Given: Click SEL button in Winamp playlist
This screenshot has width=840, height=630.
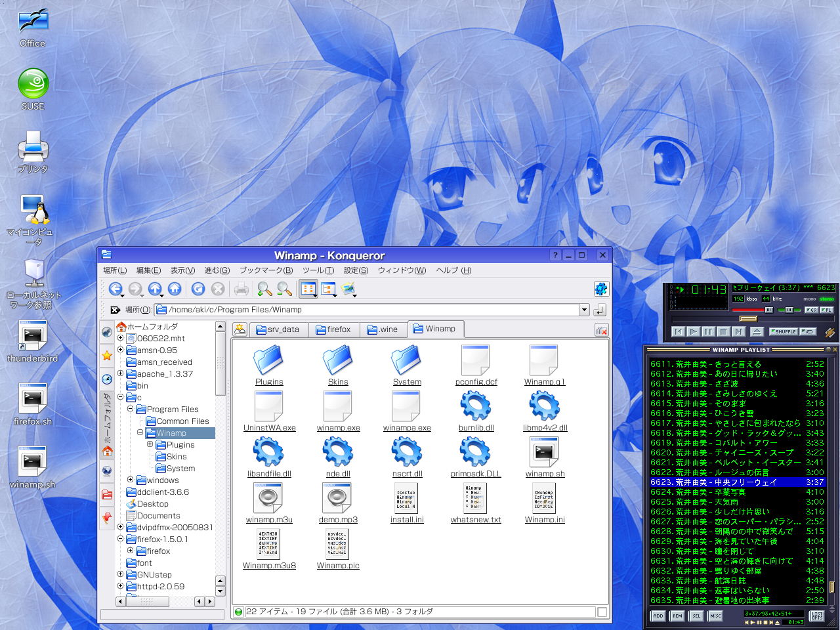Looking at the screenshot, I should 696,616.
